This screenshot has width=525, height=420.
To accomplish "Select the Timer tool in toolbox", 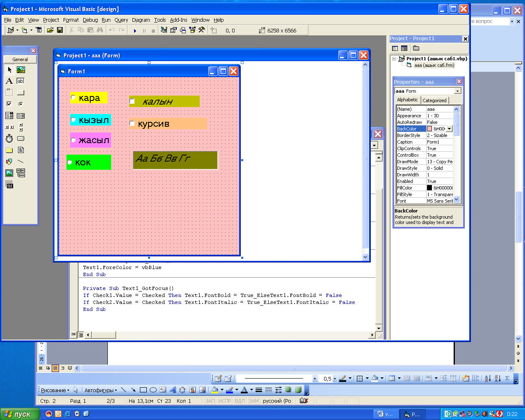I will [9, 139].
